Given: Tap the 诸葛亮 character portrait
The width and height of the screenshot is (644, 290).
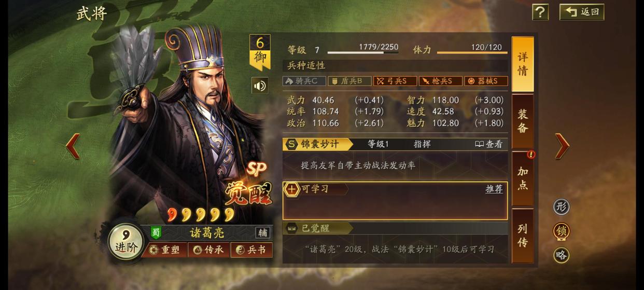Looking at the screenshot, I should 189,125.
